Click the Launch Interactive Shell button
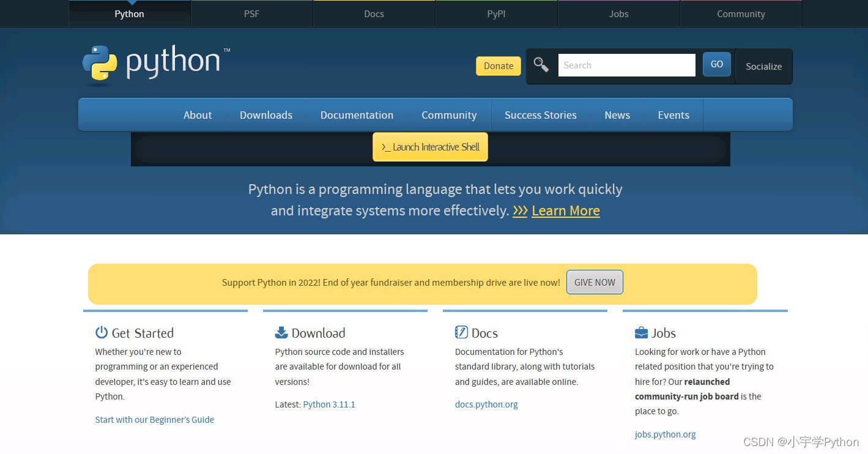The width and height of the screenshot is (868, 454). [430, 147]
